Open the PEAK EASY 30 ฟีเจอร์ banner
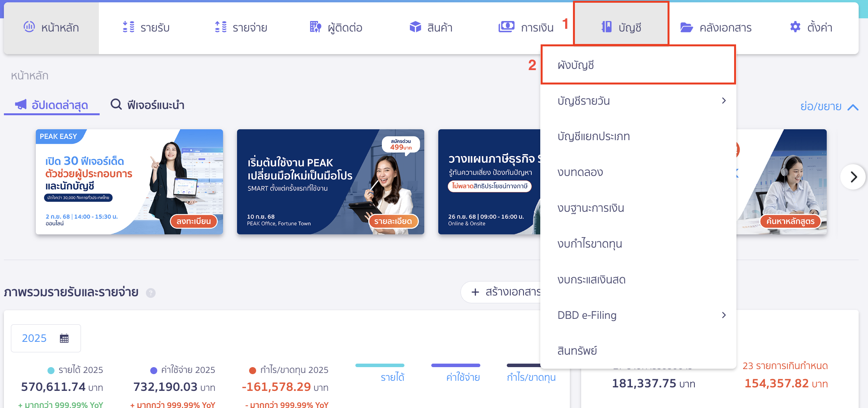The image size is (868, 408). (x=129, y=182)
